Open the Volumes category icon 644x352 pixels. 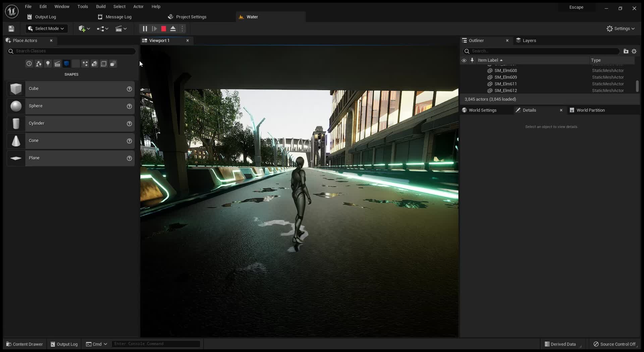coord(104,63)
